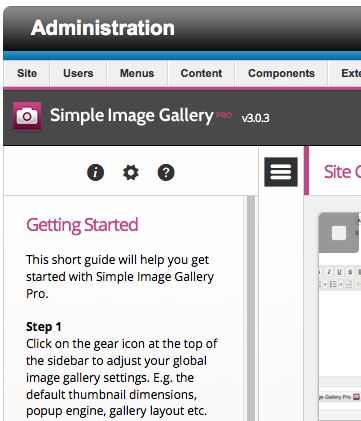361x421 pixels.
Task: Open global settings via the gear icon
Action: 131,173
